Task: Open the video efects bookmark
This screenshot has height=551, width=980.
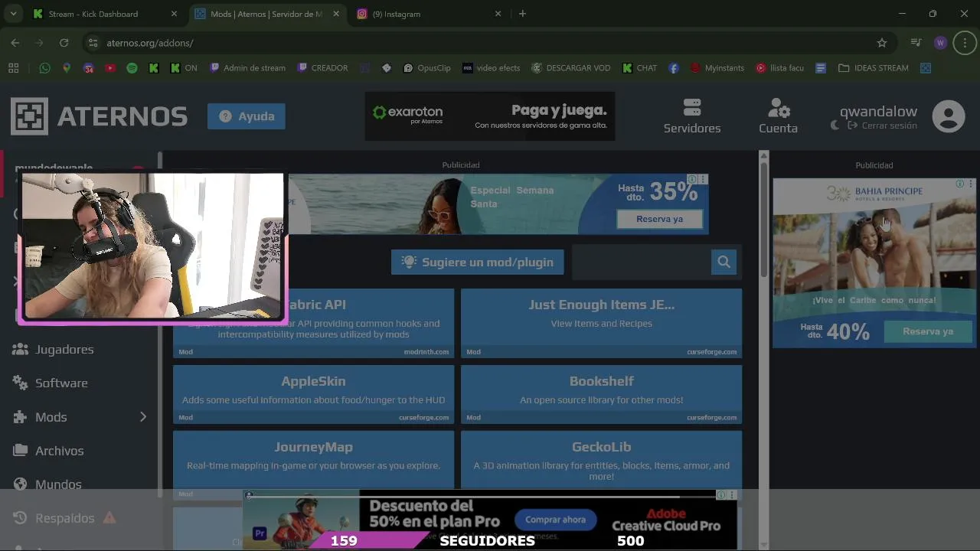Action: coord(491,68)
